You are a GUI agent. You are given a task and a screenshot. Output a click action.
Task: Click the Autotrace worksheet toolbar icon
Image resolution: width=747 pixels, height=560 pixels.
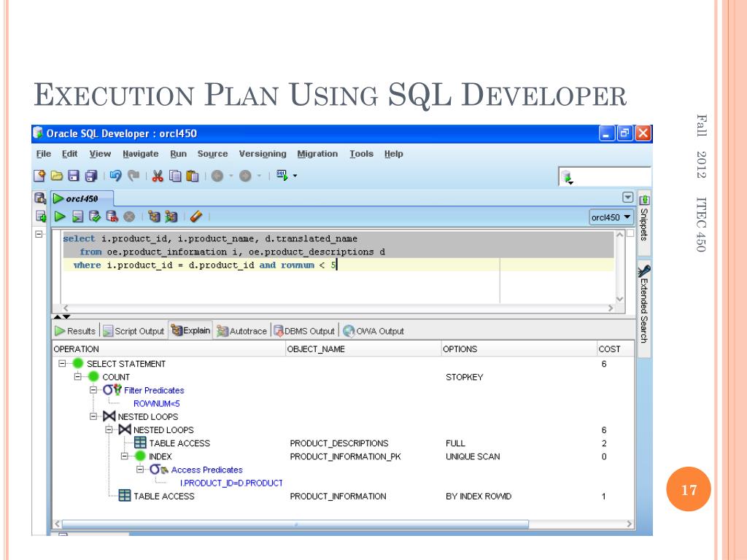[x=171, y=217]
